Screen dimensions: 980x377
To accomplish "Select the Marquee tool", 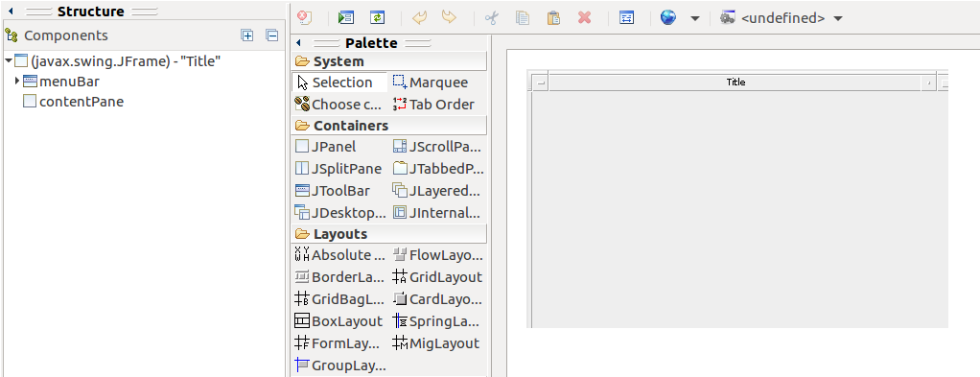I will click(431, 82).
